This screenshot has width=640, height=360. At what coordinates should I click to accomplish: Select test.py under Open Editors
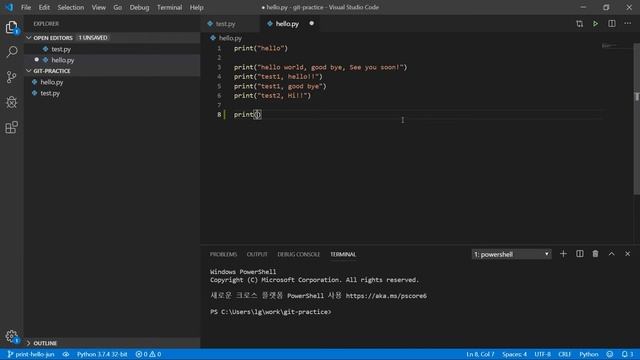click(112, 49)
